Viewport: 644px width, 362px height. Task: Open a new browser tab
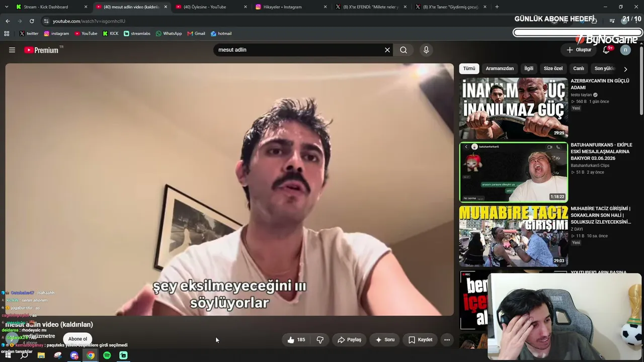497,7
